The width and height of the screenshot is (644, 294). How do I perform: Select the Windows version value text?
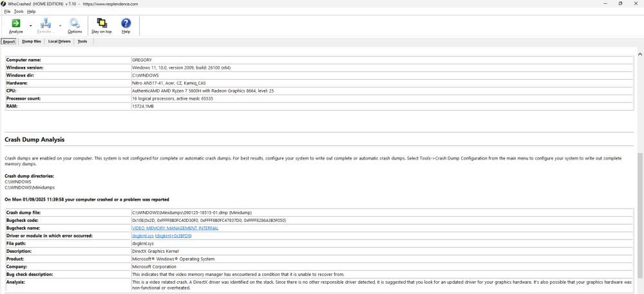181,68
